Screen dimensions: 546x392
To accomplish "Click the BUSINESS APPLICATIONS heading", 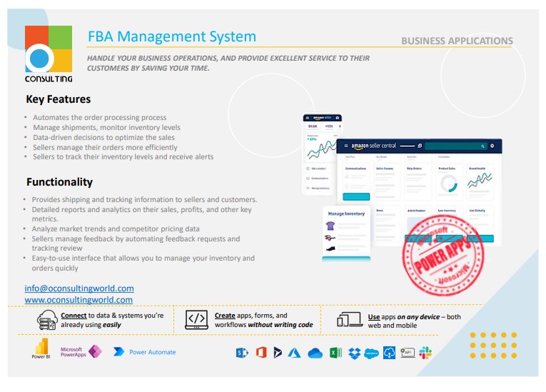I will tap(457, 41).
